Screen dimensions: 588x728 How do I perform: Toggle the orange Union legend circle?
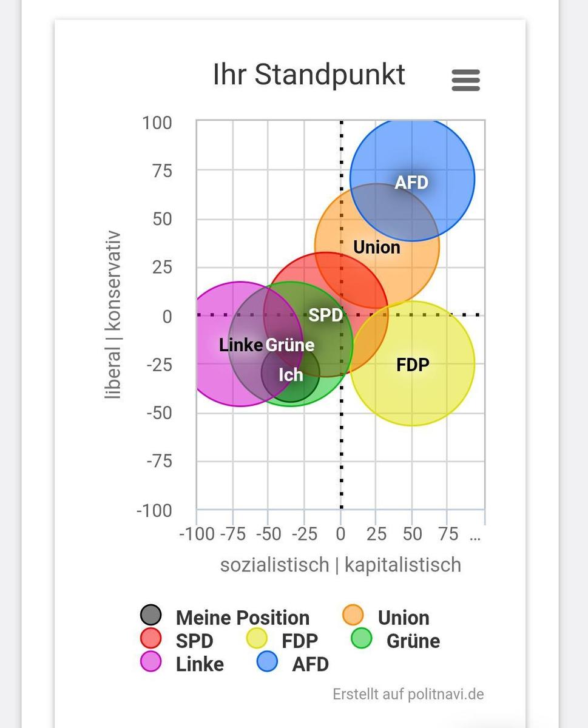tap(353, 615)
